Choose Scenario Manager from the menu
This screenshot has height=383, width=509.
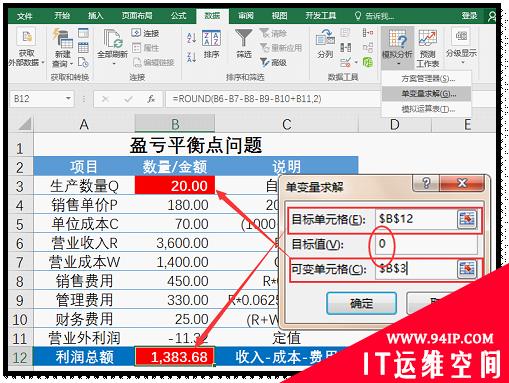tap(427, 79)
